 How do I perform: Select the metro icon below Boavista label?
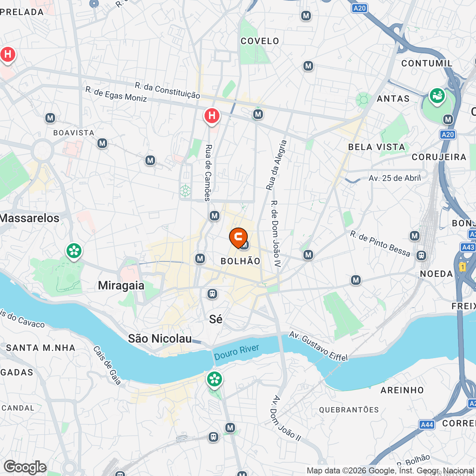pos(102,143)
